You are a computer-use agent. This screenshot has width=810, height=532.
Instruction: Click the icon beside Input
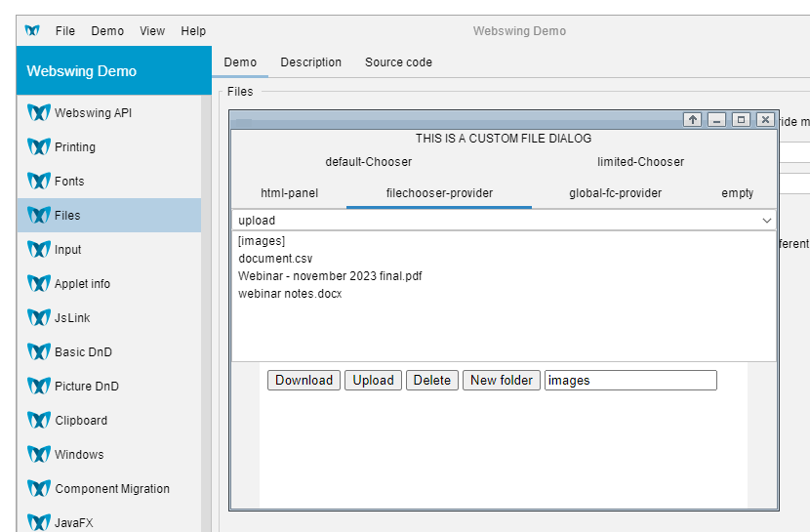click(39, 249)
